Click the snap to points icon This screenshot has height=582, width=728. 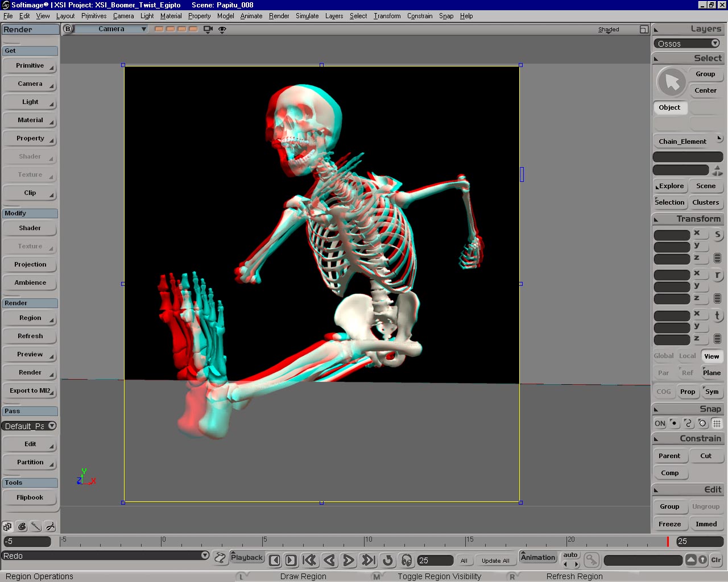pyautogui.click(x=674, y=423)
